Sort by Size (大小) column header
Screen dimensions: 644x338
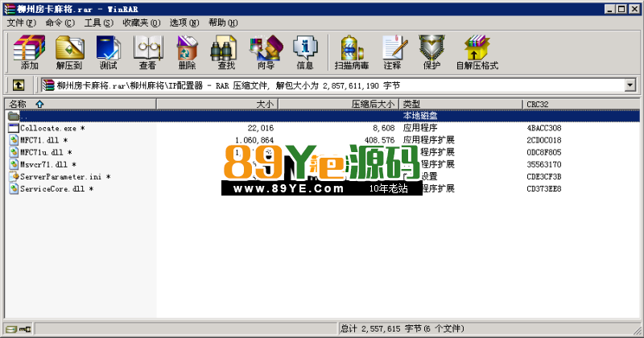[217, 104]
